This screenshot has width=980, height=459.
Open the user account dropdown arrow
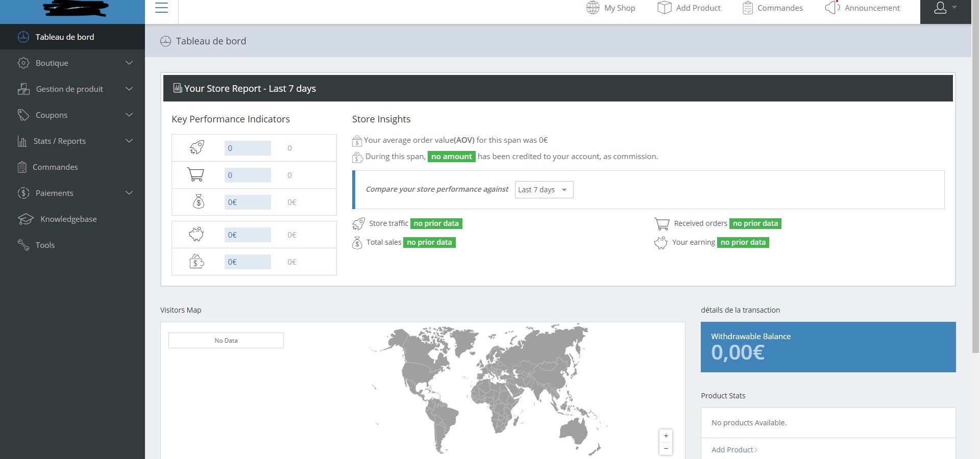954,7
